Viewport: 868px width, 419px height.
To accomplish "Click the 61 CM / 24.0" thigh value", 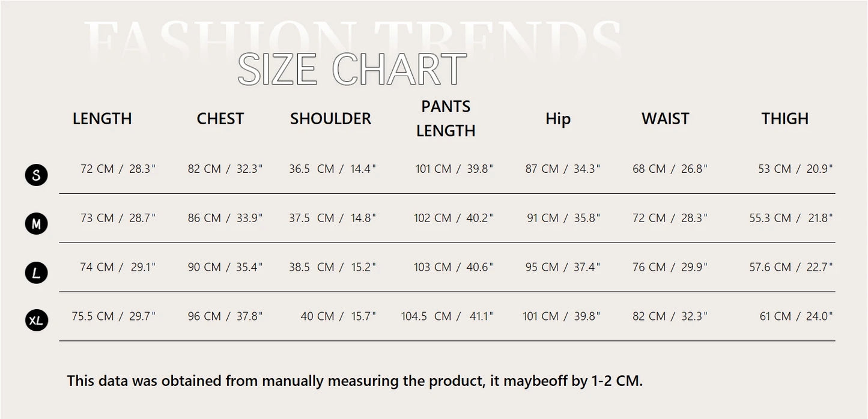I will pyautogui.click(x=796, y=316).
